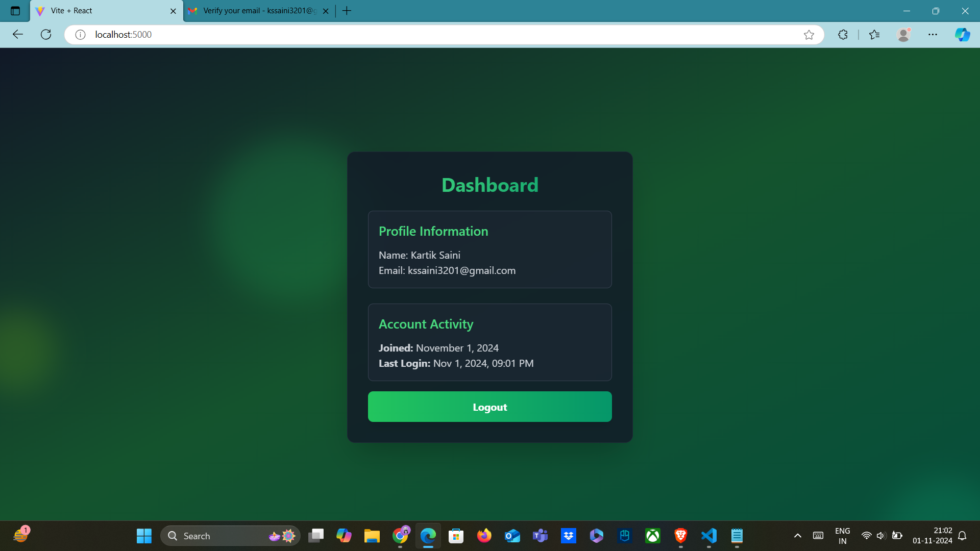Viewport: 980px width, 551px height.
Task: Close the Vite + React tab
Action: pyautogui.click(x=173, y=11)
